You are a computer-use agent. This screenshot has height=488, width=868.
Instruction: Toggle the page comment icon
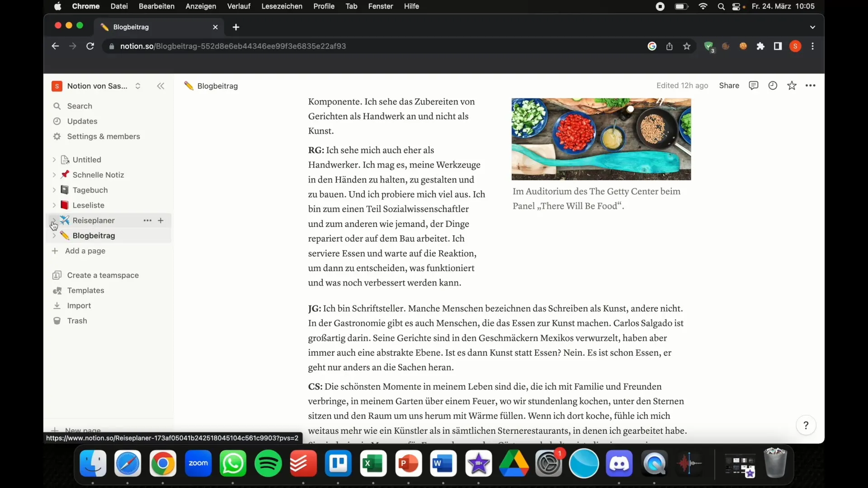(x=754, y=85)
